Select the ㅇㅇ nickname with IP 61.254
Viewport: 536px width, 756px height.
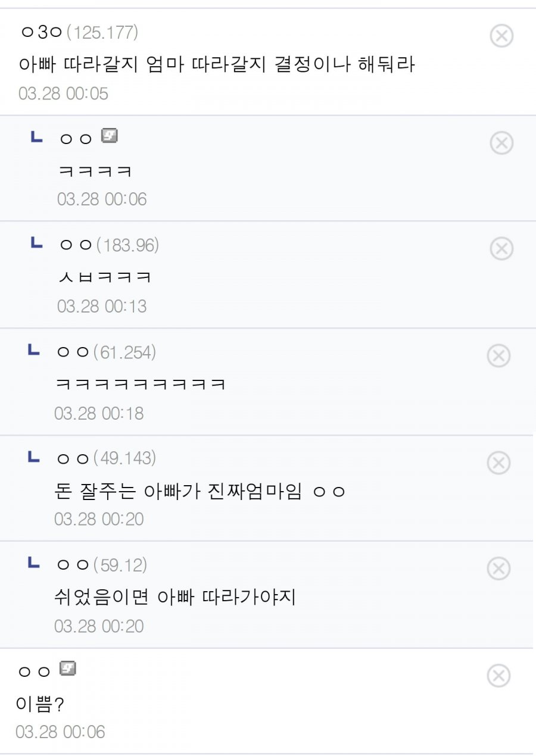[73, 352]
